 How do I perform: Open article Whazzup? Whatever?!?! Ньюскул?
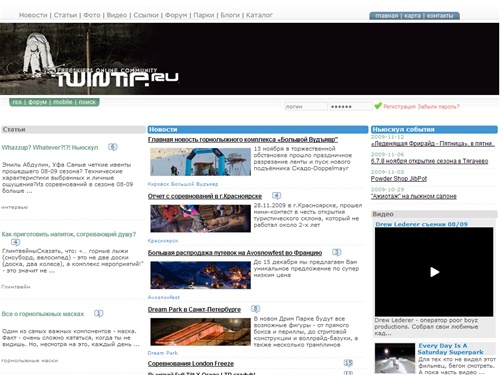(50, 147)
